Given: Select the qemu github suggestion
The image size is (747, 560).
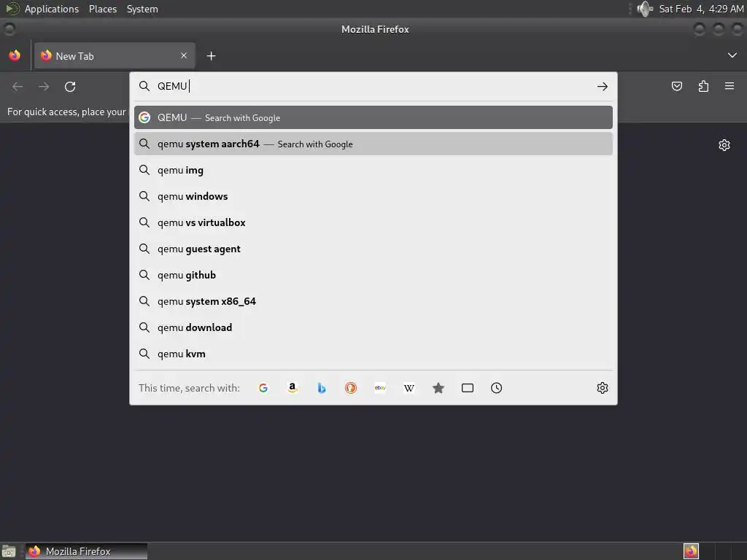Looking at the screenshot, I should [x=373, y=275].
